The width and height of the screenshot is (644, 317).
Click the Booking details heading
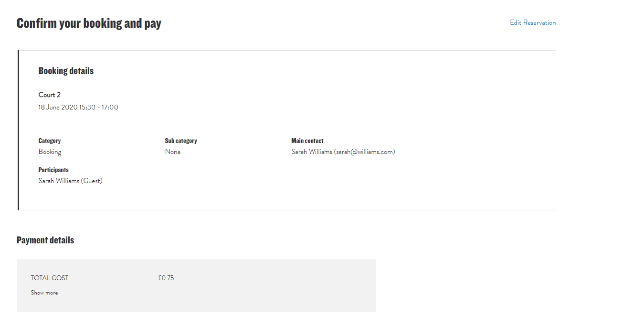(x=66, y=71)
